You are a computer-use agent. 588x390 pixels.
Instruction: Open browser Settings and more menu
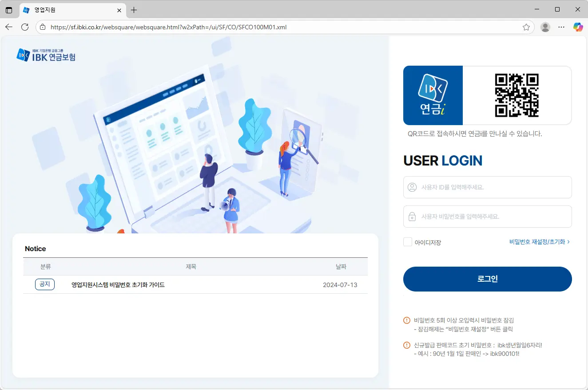coord(561,27)
